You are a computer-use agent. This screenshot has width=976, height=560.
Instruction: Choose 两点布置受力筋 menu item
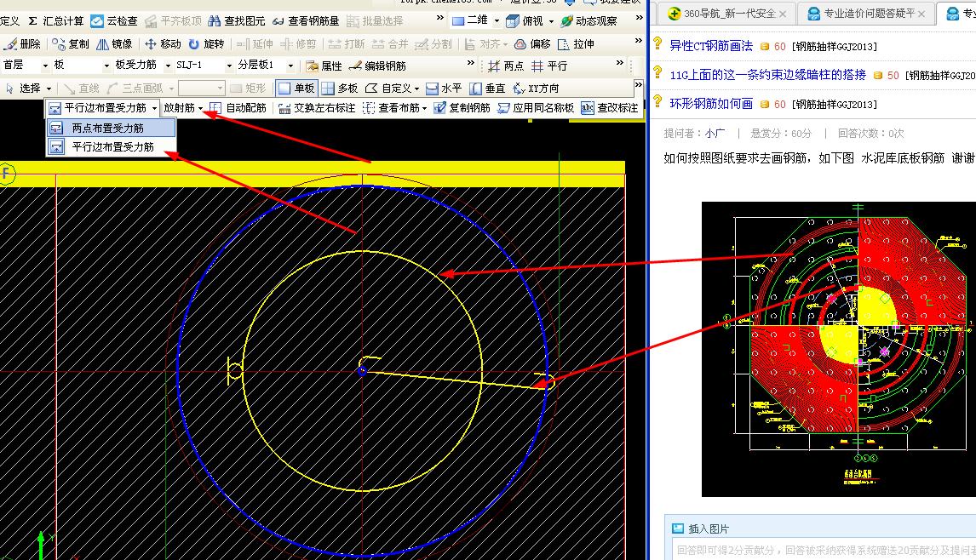tap(111, 129)
